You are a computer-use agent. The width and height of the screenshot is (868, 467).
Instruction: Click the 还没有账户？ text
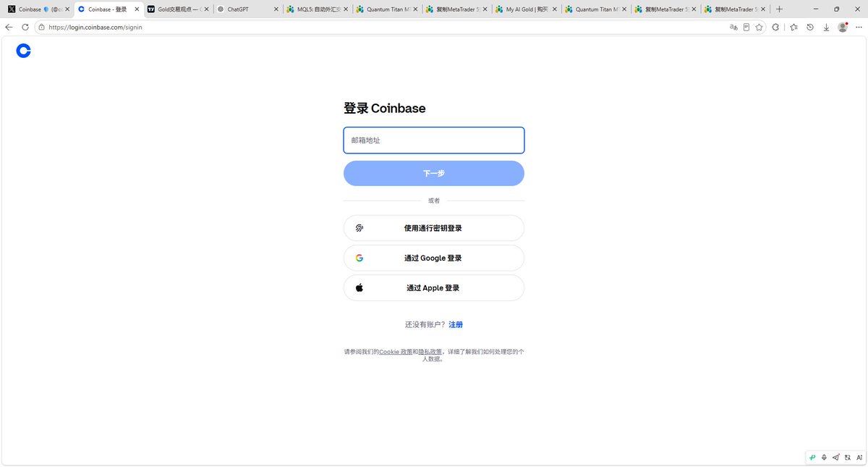(425, 324)
